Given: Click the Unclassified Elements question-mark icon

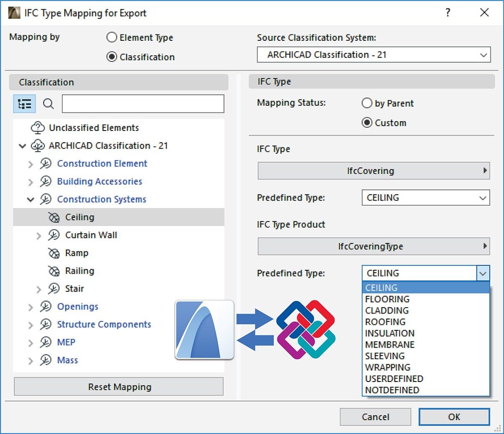Looking at the screenshot, I should [38, 128].
